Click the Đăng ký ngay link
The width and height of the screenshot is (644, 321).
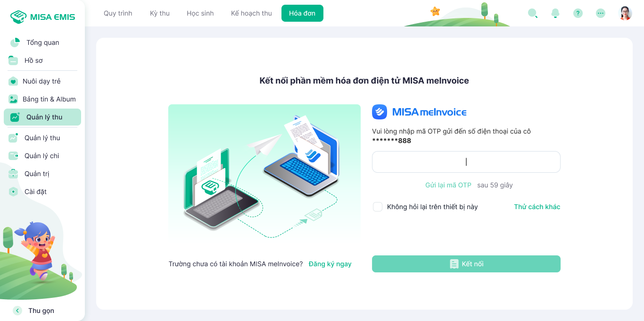330,264
